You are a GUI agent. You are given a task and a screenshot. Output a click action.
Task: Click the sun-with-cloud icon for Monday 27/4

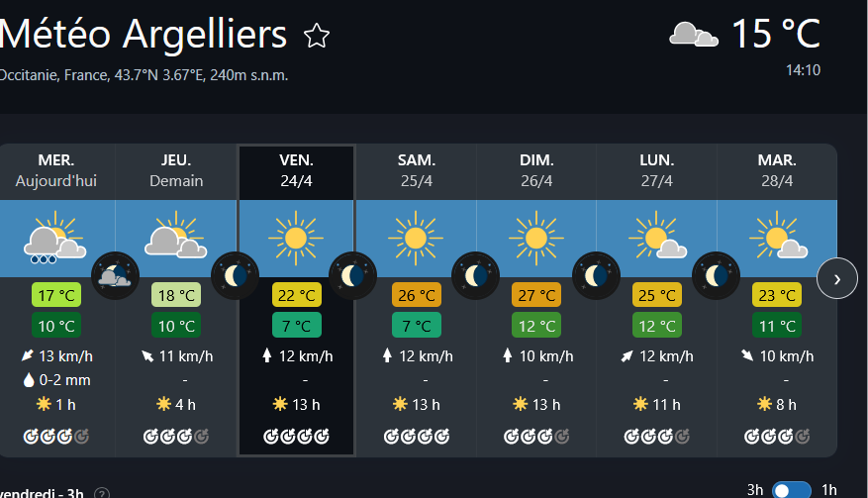click(x=657, y=238)
